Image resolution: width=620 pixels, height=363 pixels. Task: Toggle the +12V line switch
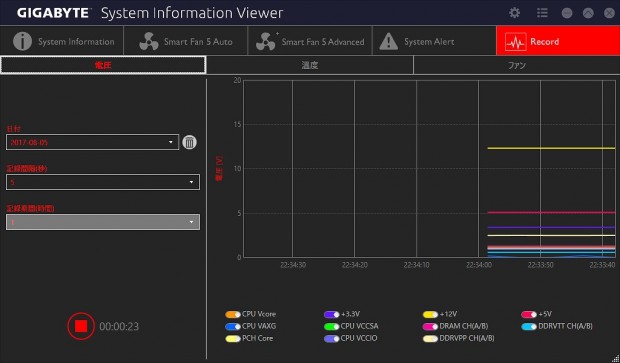430,314
